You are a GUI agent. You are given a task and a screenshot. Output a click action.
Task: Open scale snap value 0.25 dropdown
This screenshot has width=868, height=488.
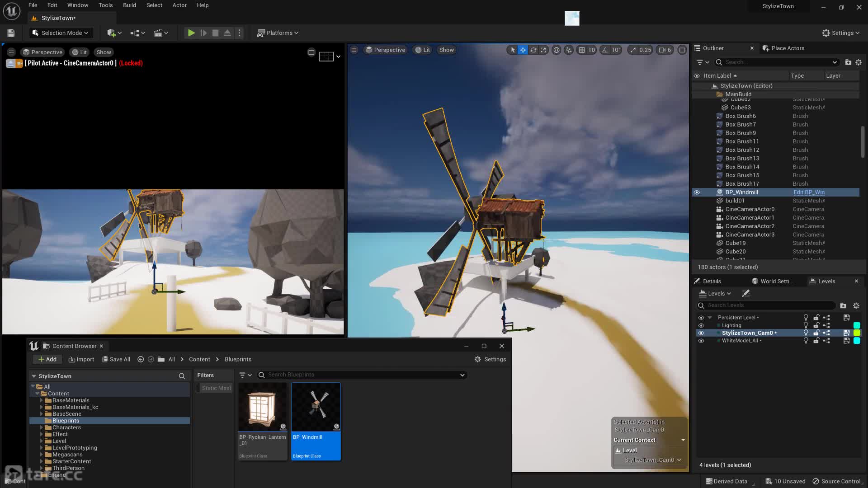[645, 50]
